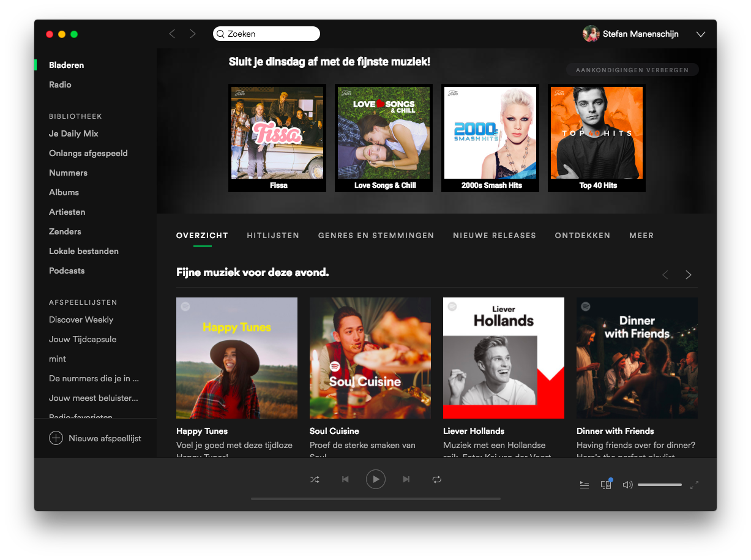Open the play queue icon

(x=585, y=485)
